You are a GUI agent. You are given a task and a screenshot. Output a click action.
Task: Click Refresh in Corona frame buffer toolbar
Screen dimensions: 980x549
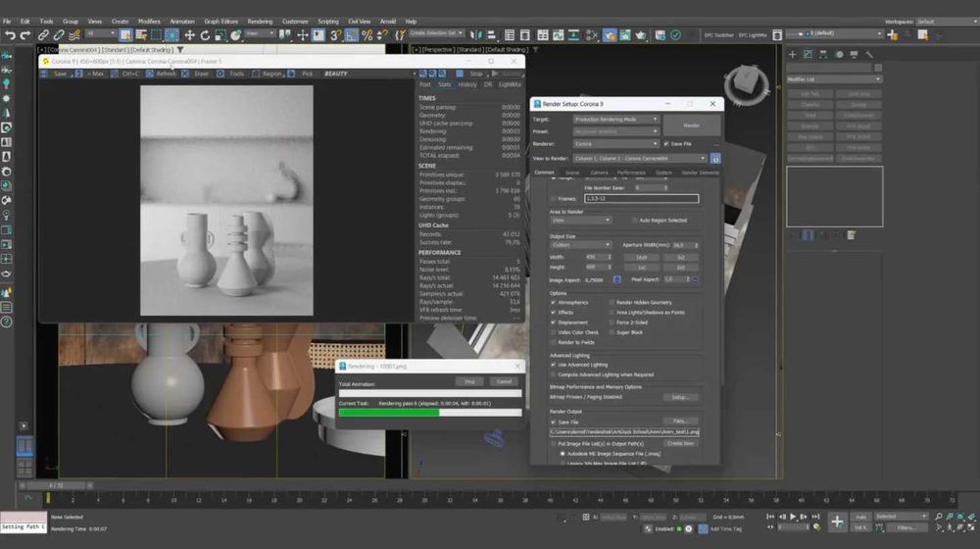coord(166,74)
